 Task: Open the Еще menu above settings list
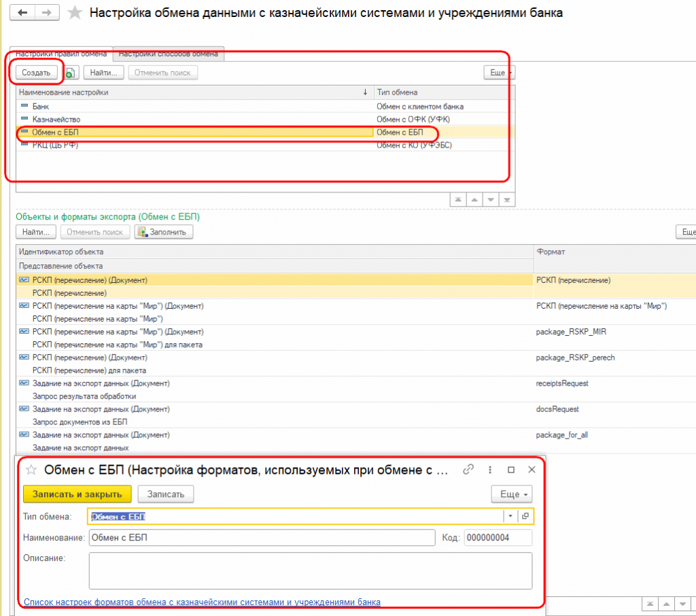[x=500, y=73]
